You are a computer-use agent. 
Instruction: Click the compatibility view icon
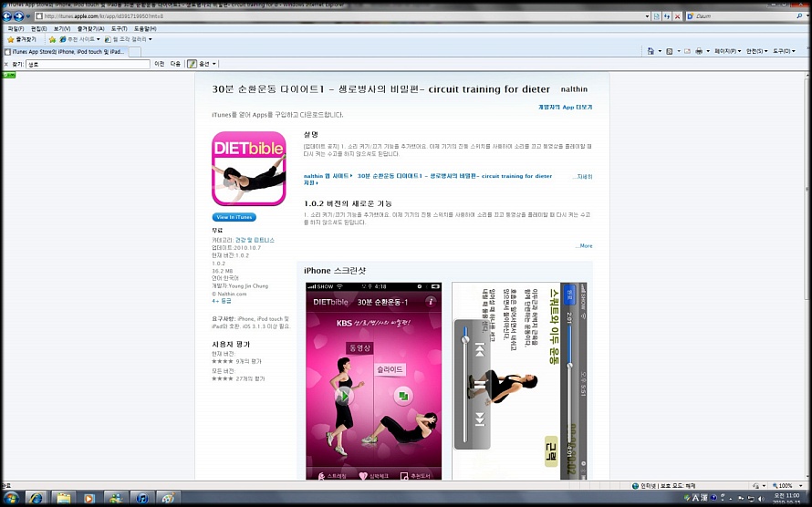pos(657,16)
